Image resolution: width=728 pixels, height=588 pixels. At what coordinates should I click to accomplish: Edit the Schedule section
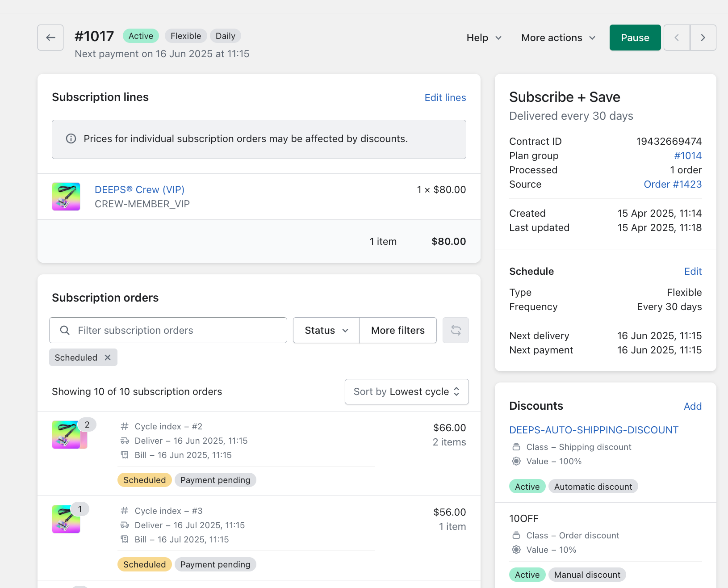[x=693, y=271]
